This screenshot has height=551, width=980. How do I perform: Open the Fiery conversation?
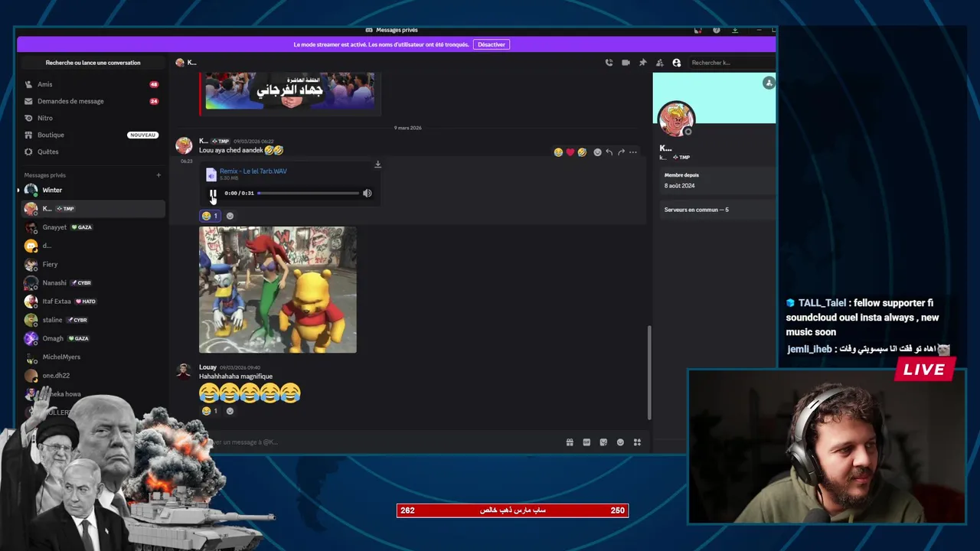(93, 264)
